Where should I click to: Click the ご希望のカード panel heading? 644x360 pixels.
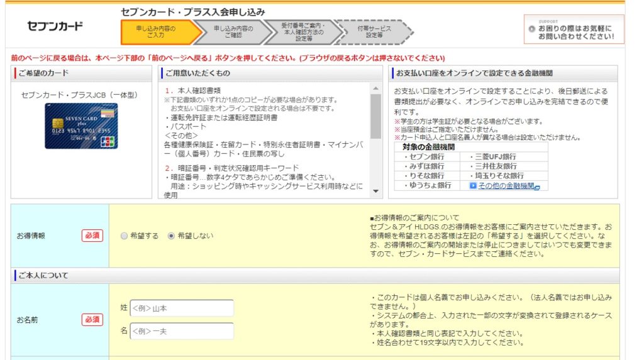tap(81, 73)
